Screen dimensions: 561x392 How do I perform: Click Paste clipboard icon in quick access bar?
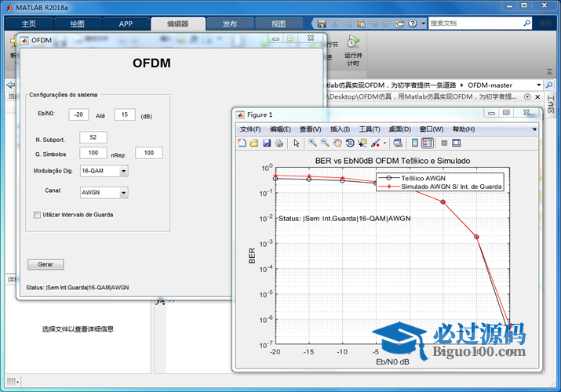[x=361, y=24]
